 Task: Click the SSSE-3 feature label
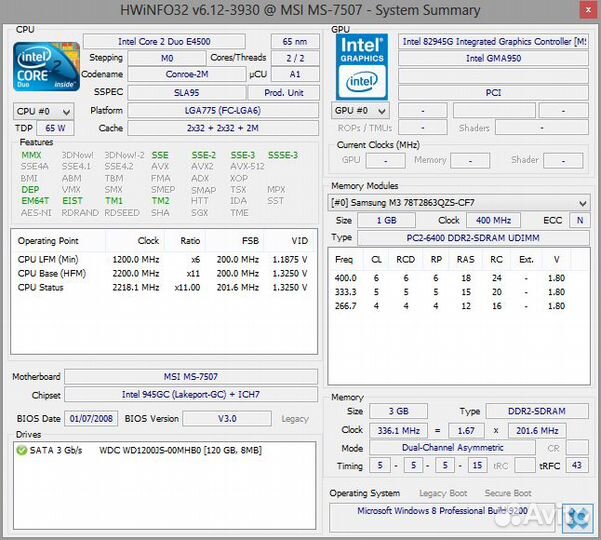click(x=282, y=155)
